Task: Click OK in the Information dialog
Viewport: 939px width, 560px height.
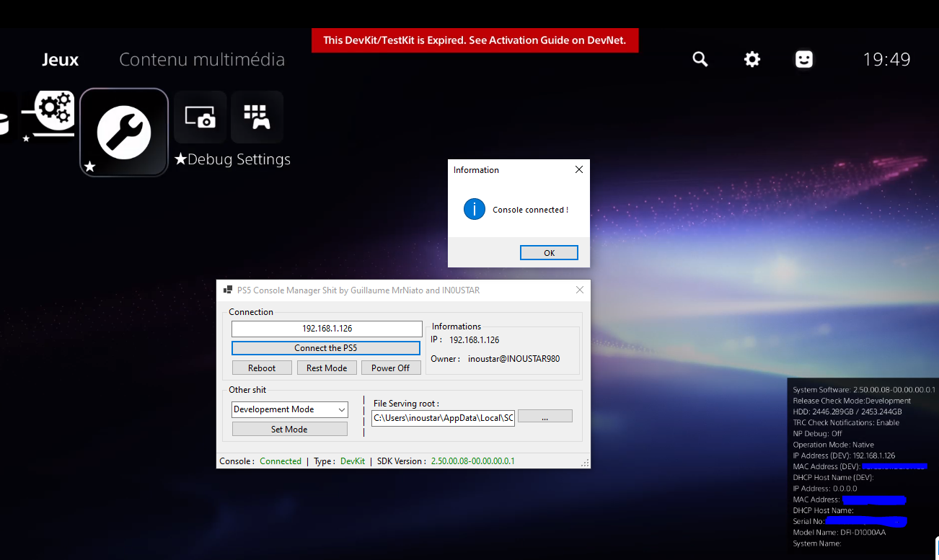Action: [x=549, y=253]
